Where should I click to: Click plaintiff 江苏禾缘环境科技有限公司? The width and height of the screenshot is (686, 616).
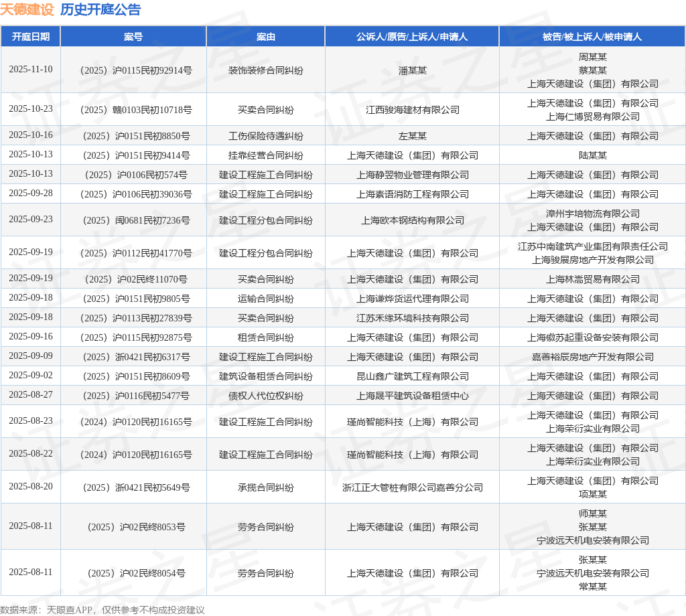click(412, 318)
